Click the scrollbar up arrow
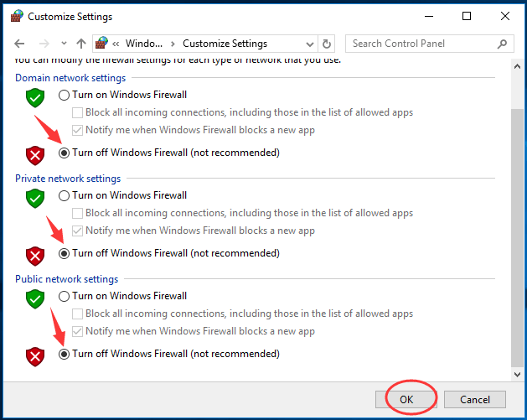527x420 pixels. coord(517,67)
